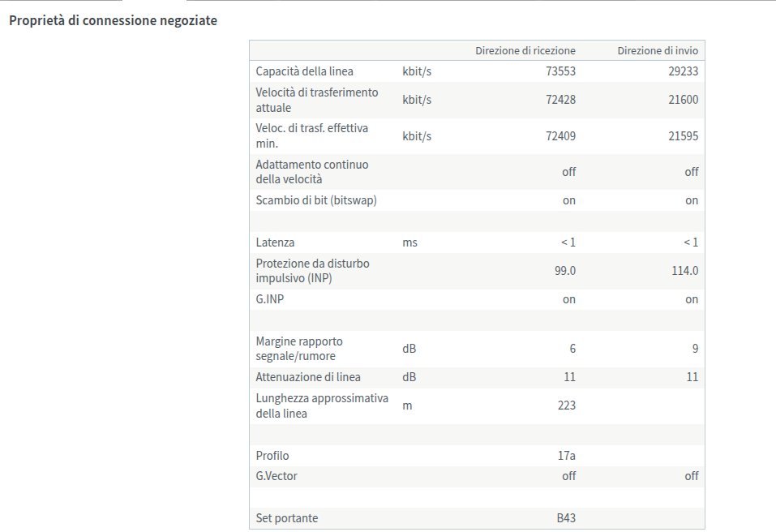This screenshot has width=776, height=532.
Task: Select the 'G.Vector' row label
Action: 277,476
